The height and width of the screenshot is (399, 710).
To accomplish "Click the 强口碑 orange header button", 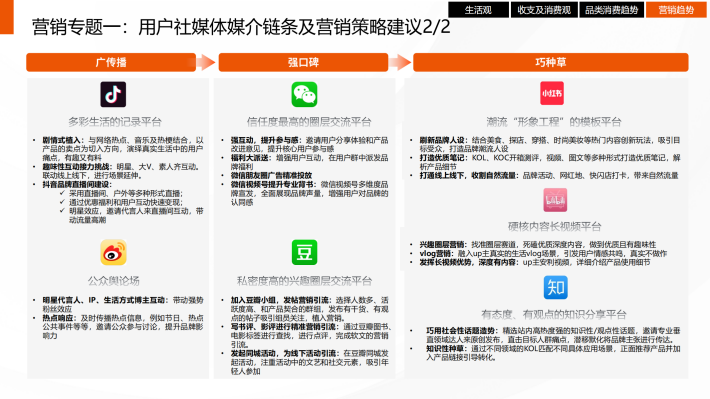I will click(x=303, y=62).
